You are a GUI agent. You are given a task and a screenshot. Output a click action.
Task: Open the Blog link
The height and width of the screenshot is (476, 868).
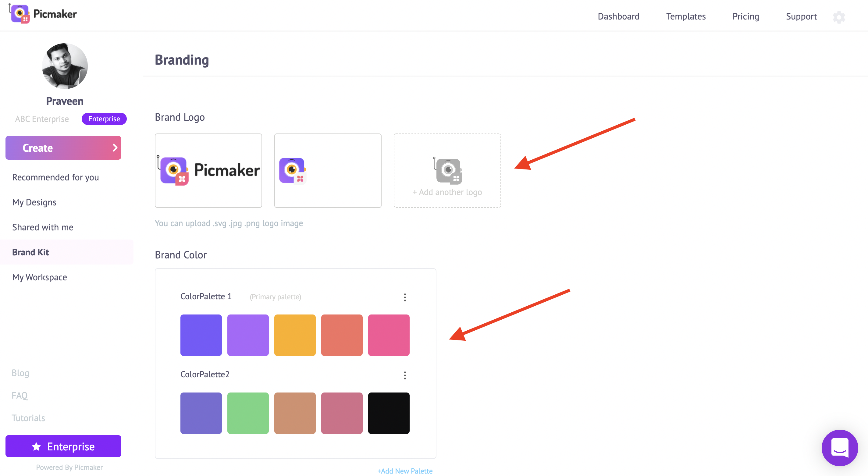(x=20, y=373)
